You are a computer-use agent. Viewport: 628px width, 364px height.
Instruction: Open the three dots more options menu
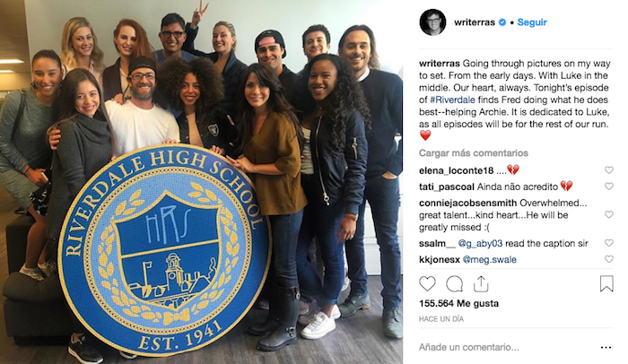606,347
